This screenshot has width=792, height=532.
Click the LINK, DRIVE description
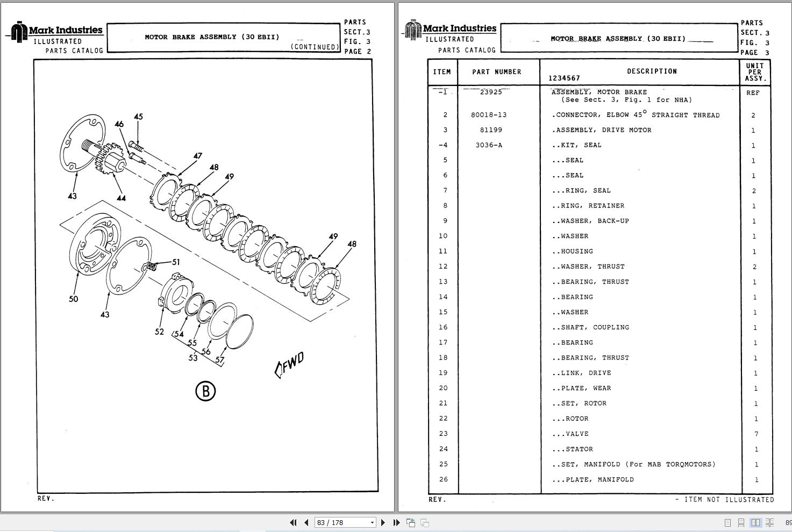click(581, 372)
